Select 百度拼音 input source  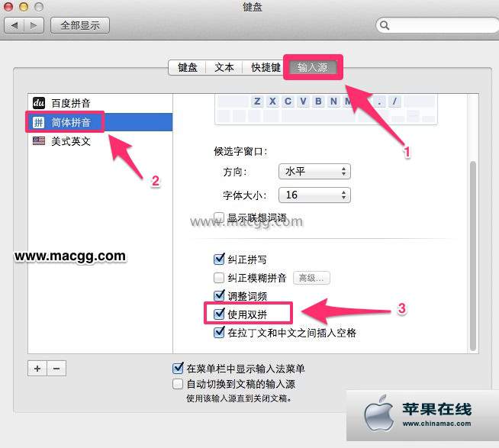tap(100, 103)
